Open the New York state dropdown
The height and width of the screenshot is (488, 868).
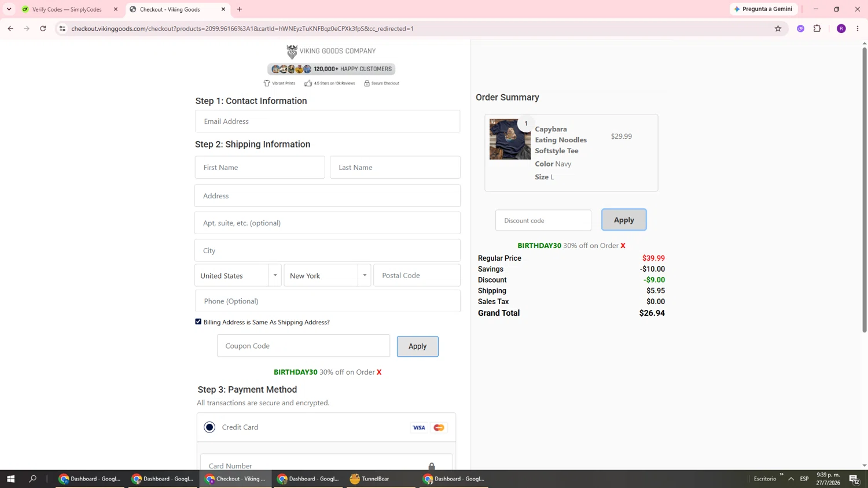[x=328, y=275]
